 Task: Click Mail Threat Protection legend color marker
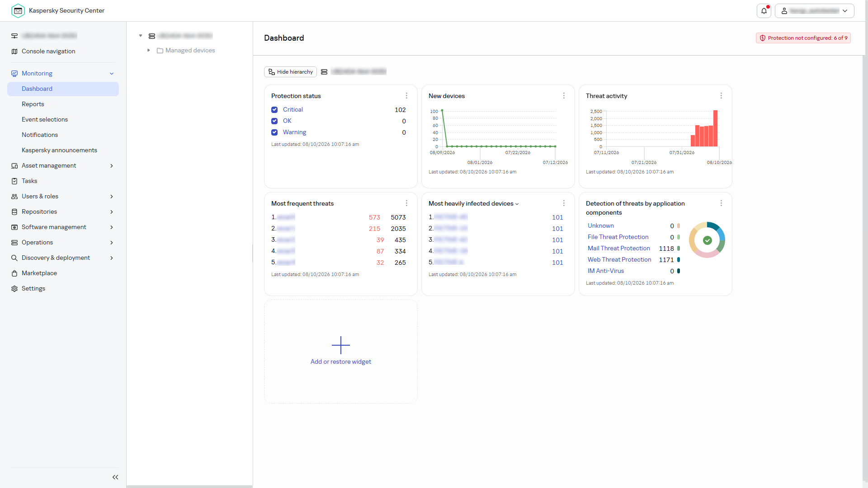click(679, 249)
